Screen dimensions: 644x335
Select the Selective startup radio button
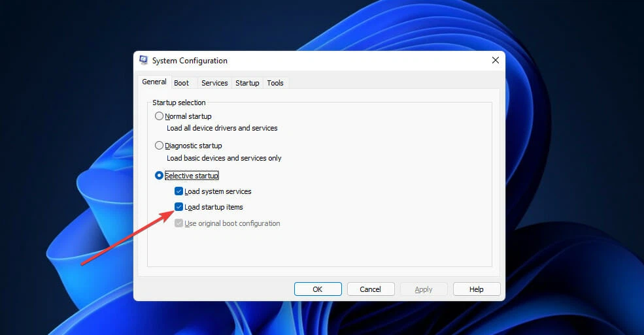pos(160,176)
